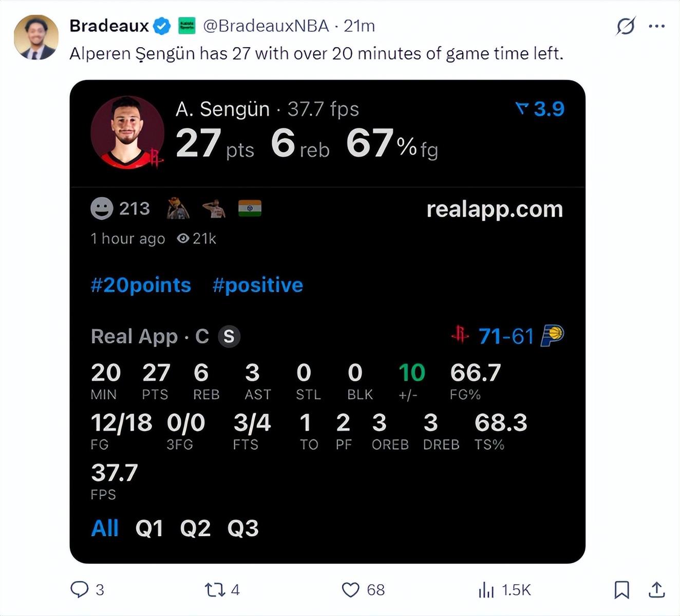Switch to the All stats tab

(x=105, y=528)
